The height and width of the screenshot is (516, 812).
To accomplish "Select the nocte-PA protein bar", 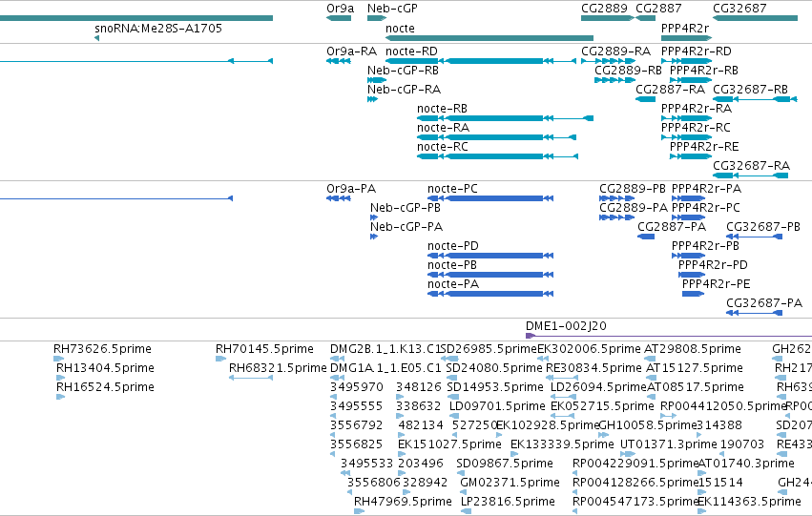I will click(490, 294).
